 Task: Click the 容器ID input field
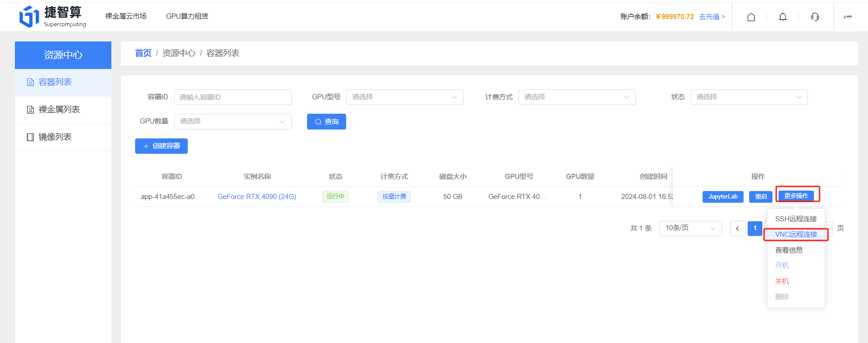pyautogui.click(x=233, y=97)
